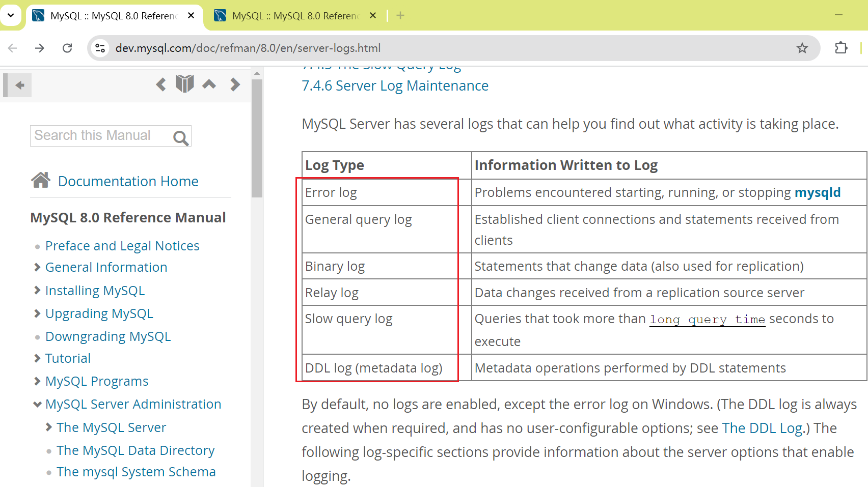Expand the MySQL Programs section

point(37,381)
